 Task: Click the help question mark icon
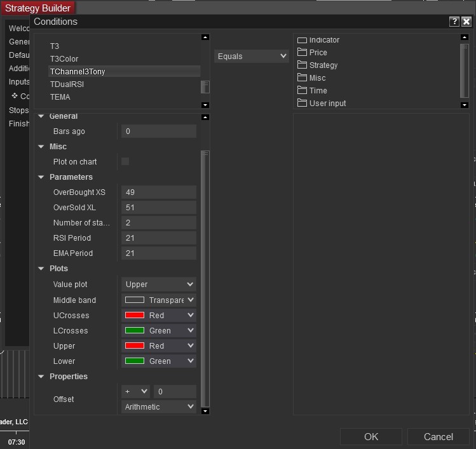(x=454, y=22)
